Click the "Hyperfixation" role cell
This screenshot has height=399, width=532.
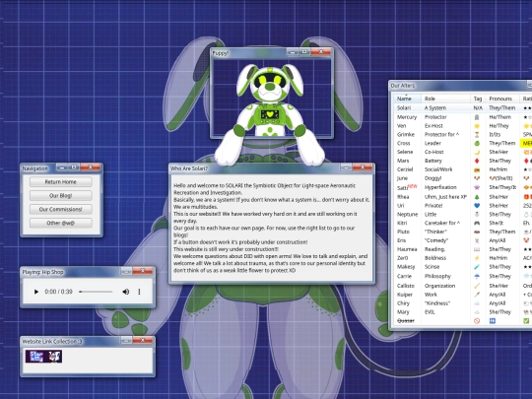(x=440, y=187)
